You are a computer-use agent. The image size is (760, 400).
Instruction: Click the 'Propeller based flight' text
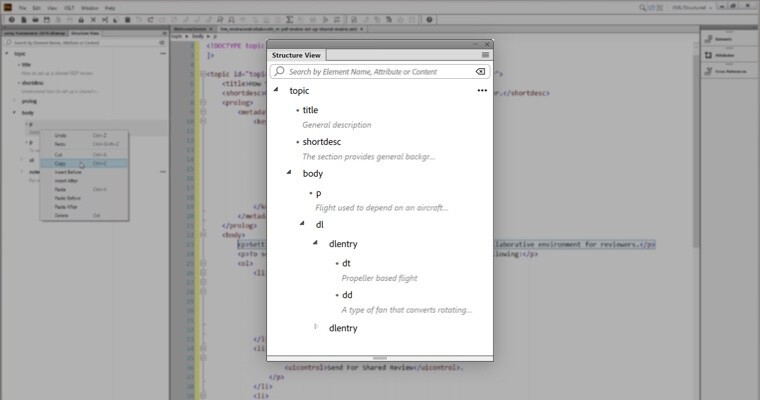click(x=380, y=278)
